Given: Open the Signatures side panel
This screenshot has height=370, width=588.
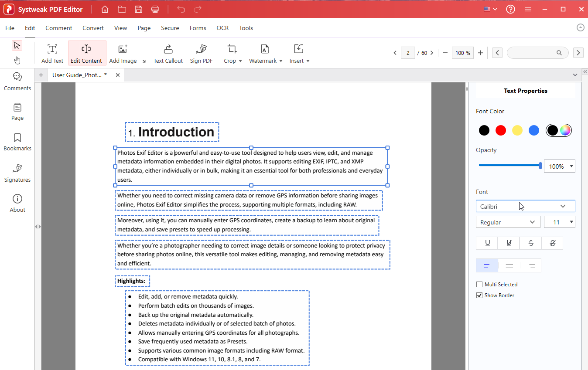Looking at the screenshot, I should tap(17, 173).
